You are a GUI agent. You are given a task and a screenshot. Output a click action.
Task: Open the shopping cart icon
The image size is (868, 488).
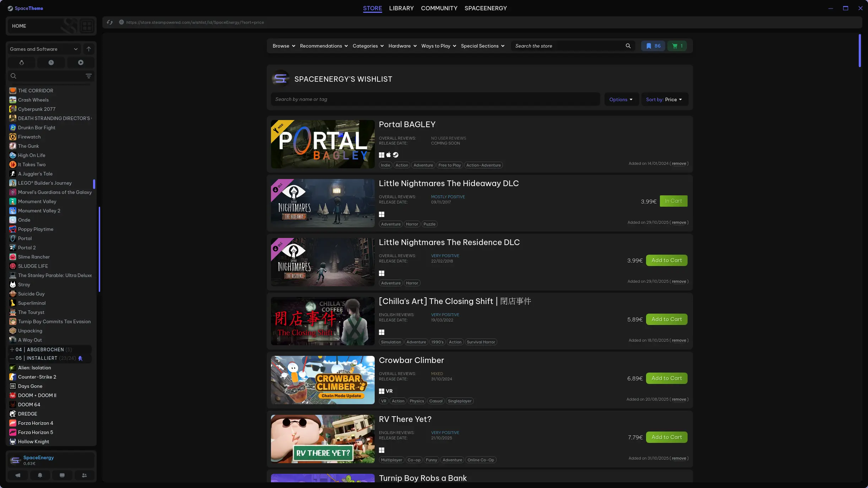677,46
